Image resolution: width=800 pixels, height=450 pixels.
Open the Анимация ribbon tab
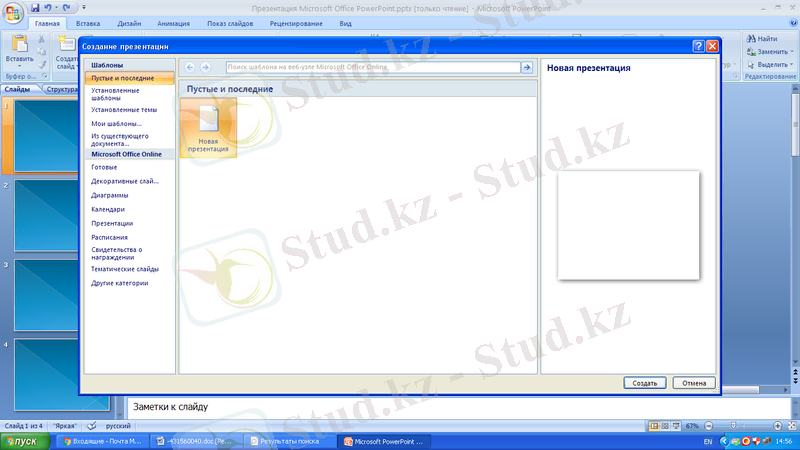[x=173, y=23]
